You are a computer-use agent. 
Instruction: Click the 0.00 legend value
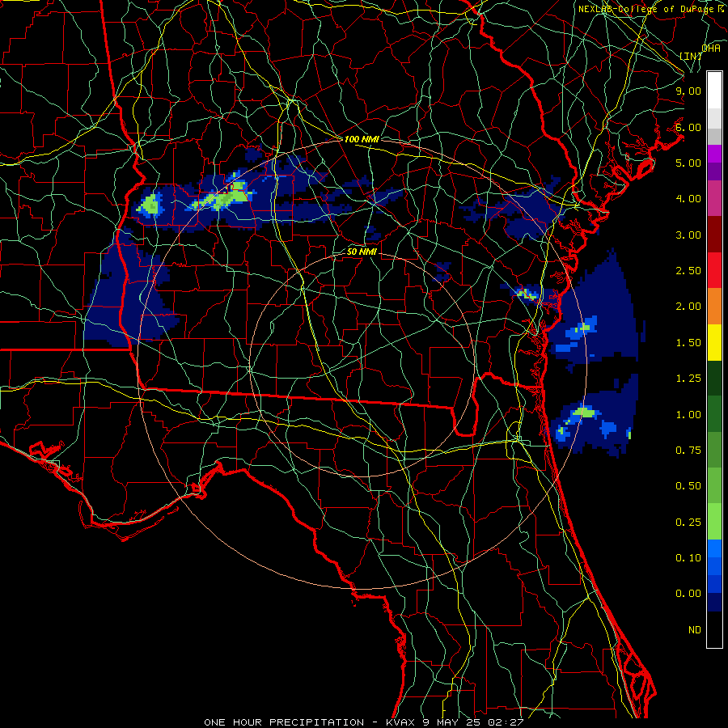(x=688, y=594)
